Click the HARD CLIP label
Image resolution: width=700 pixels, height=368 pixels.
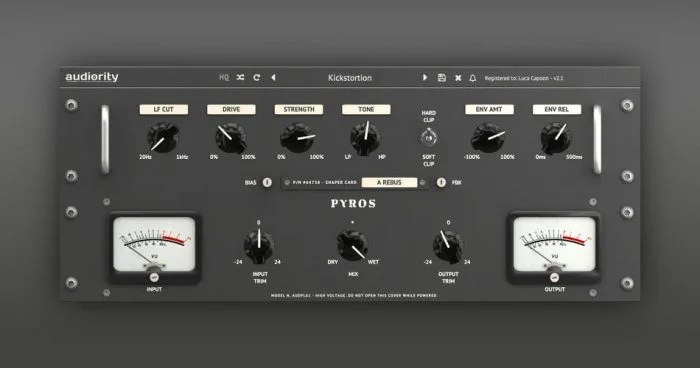pyautogui.click(x=429, y=117)
